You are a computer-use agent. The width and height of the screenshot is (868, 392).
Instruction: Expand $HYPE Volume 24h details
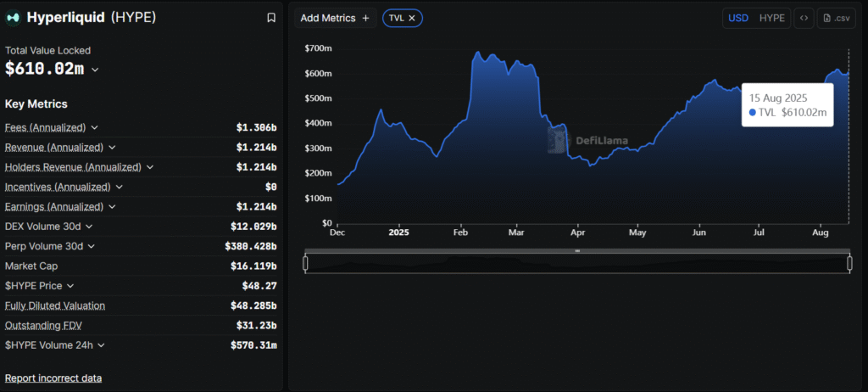pyautogui.click(x=101, y=345)
